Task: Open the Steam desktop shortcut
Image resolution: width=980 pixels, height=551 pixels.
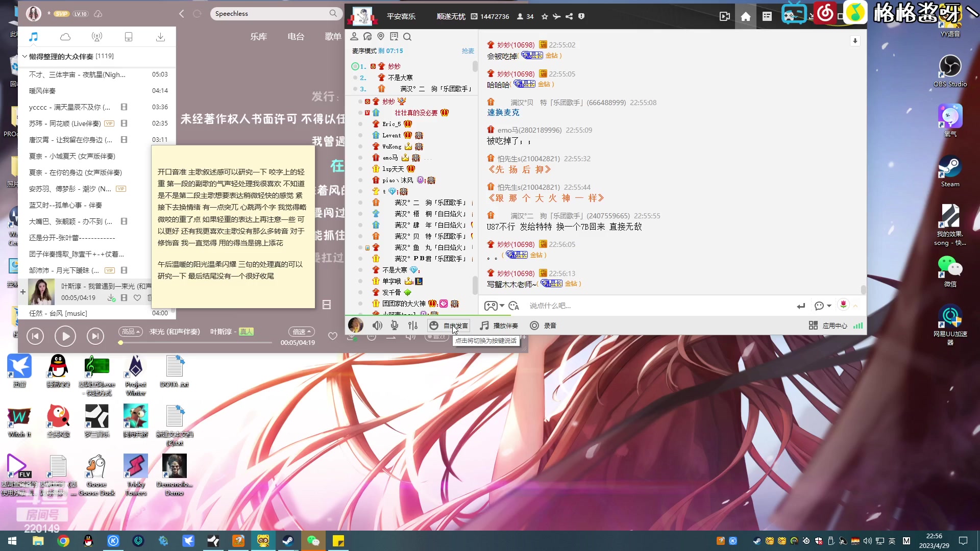Action: click(950, 171)
